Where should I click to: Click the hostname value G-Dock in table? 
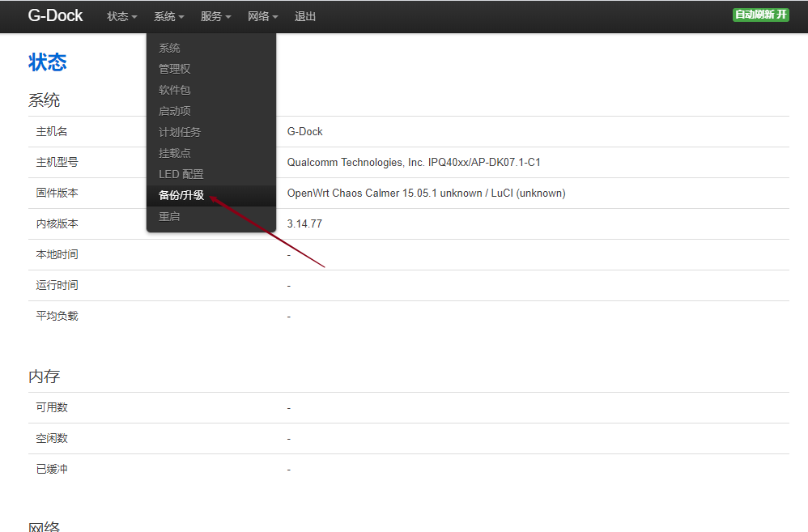coord(304,131)
